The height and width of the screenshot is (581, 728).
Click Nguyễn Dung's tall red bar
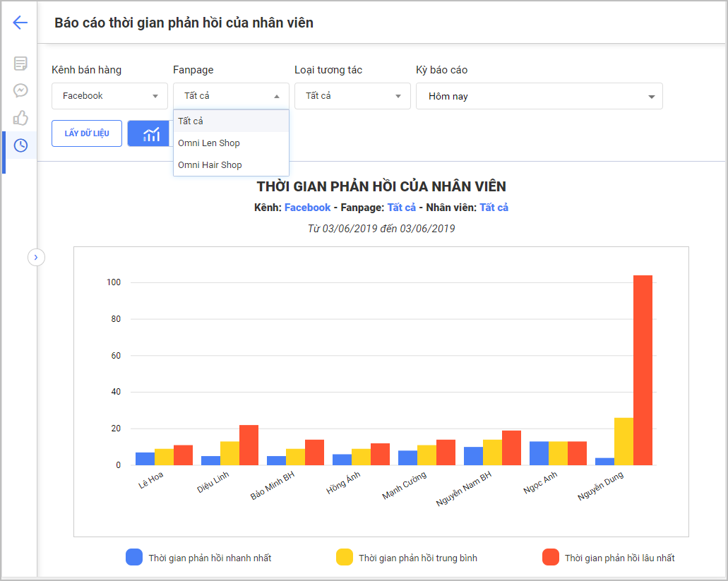(x=643, y=367)
